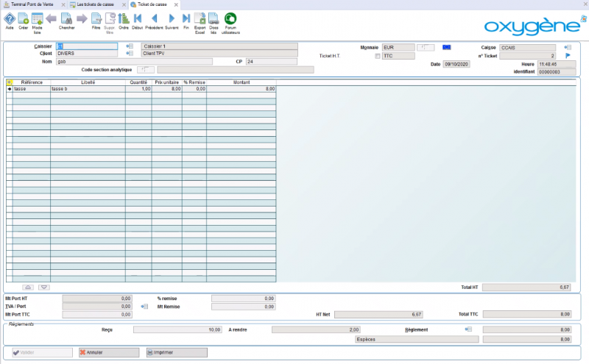Go to the Précédent record
This screenshot has width=589, height=364.
point(154,19)
